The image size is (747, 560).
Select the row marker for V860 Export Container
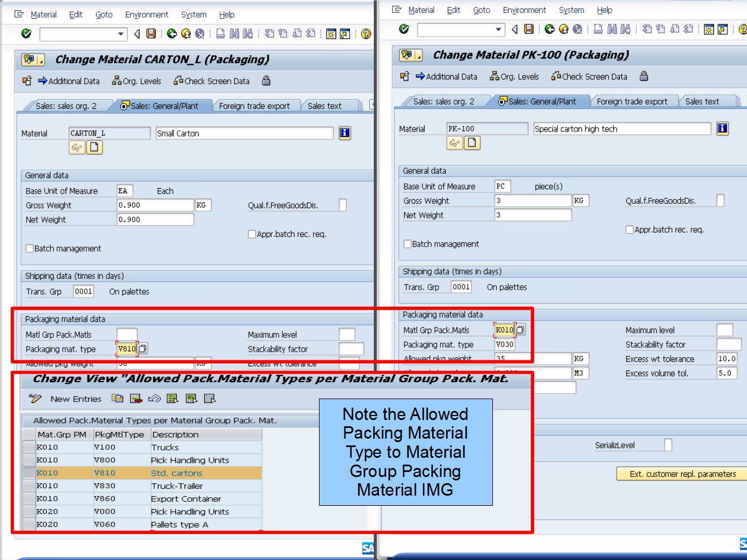coord(29,498)
